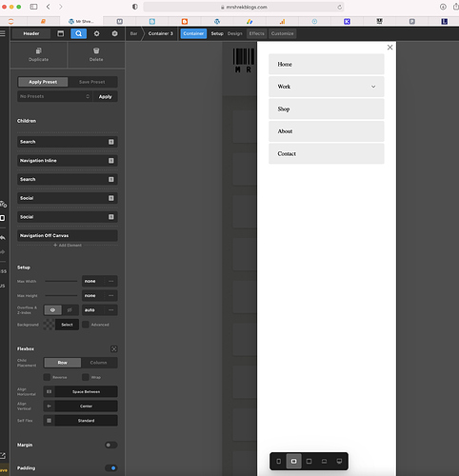
Task: Click the privacy shield icon beside address bar
Action: pos(135,7)
